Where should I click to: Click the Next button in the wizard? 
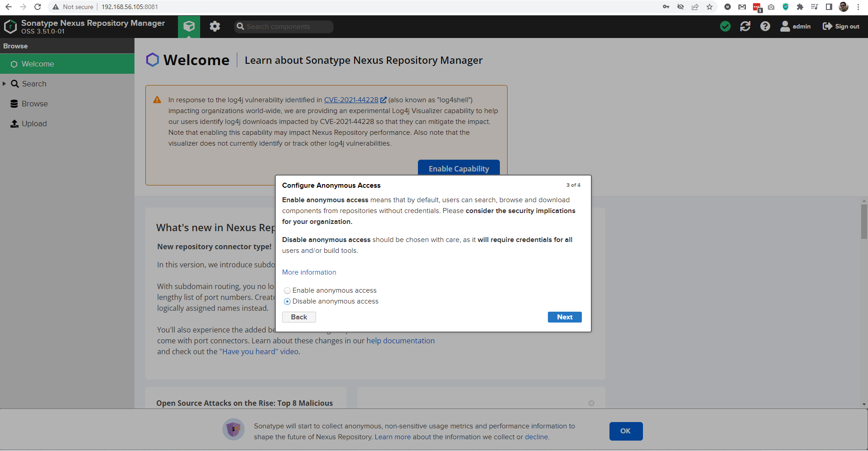click(565, 317)
